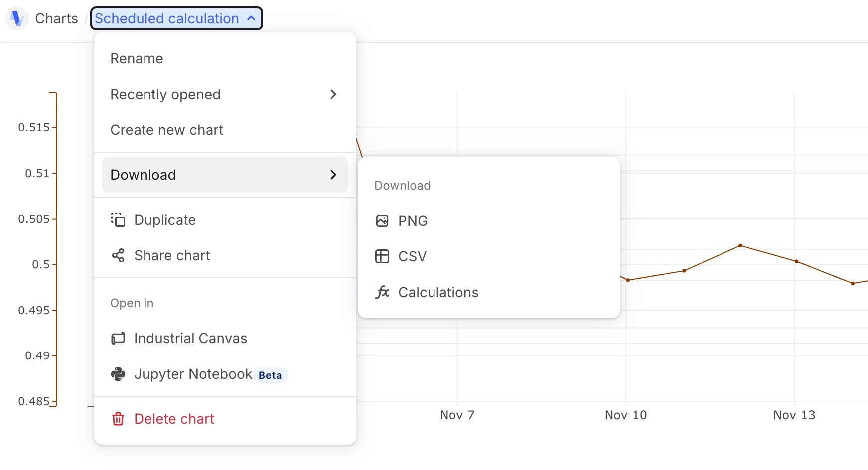The image size is (868, 470).
Task: Expand the Recently opened submenu arrow
Action: coord(333,94)
